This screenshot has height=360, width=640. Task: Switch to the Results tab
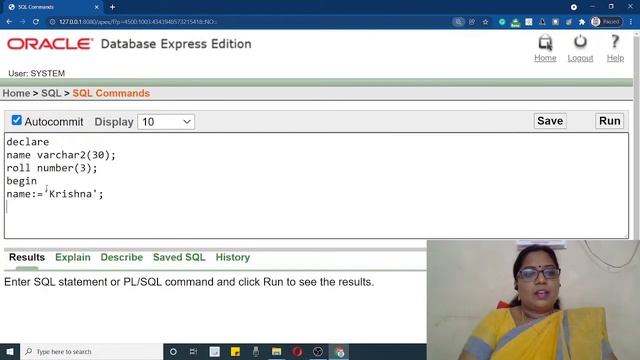[x=27, y=257]
